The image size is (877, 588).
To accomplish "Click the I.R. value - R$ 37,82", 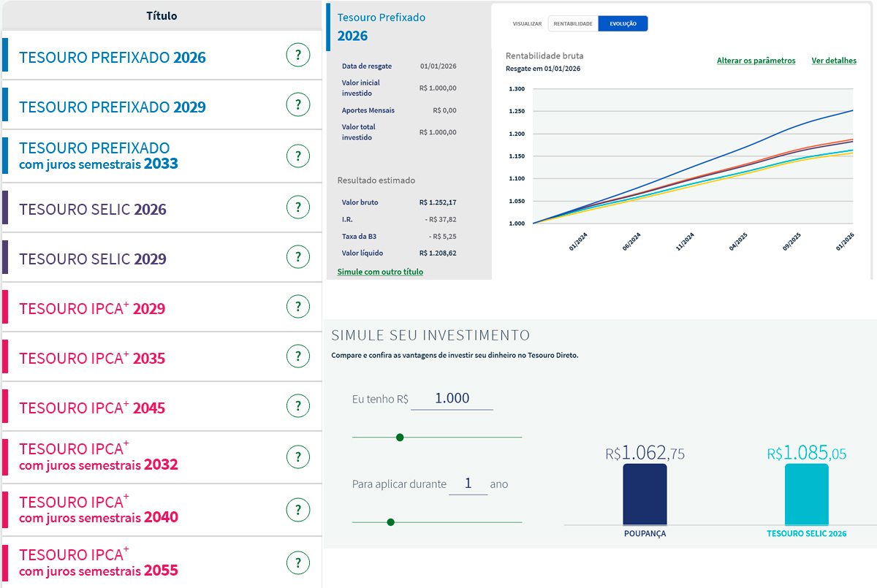I will click(x=441, y=218).
